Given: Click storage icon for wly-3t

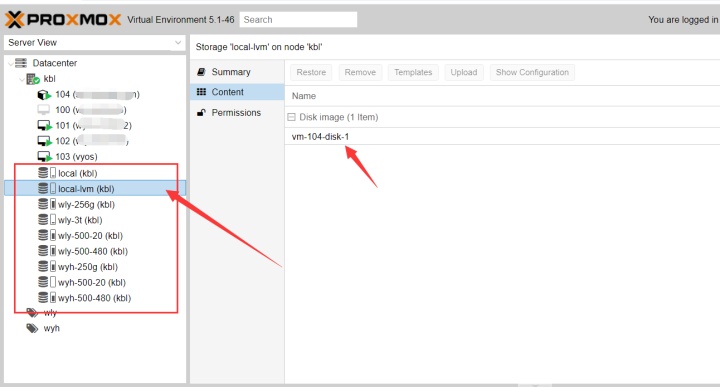Looking at the screenshot, I should tap(47, 219).
